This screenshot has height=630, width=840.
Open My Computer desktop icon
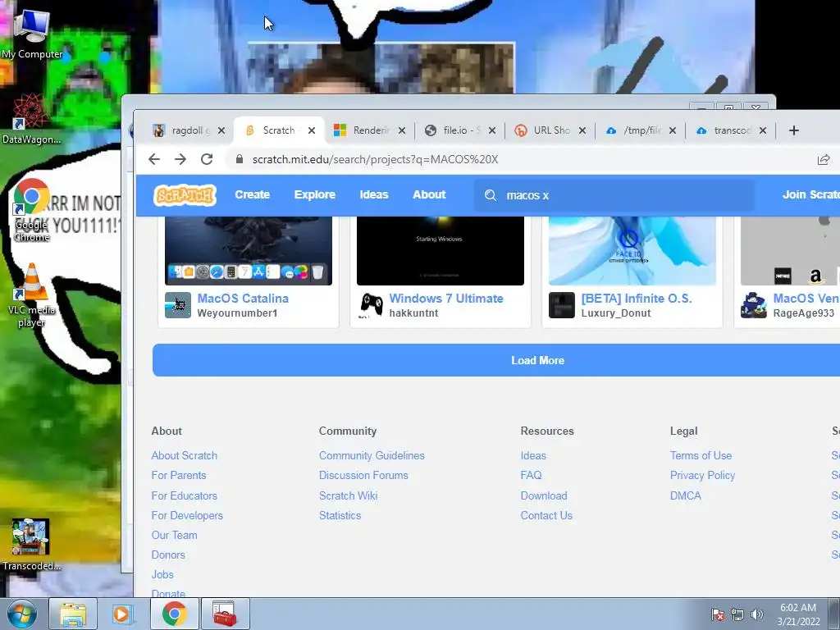tap(32, 33)
